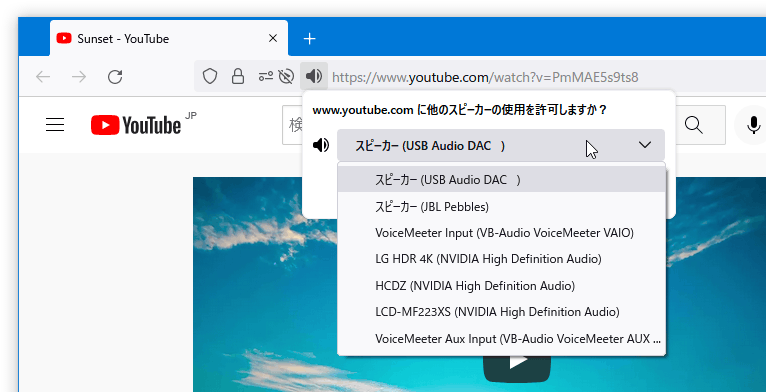Open a new tab with plus button
766x392 pixels.
point(310,39)
